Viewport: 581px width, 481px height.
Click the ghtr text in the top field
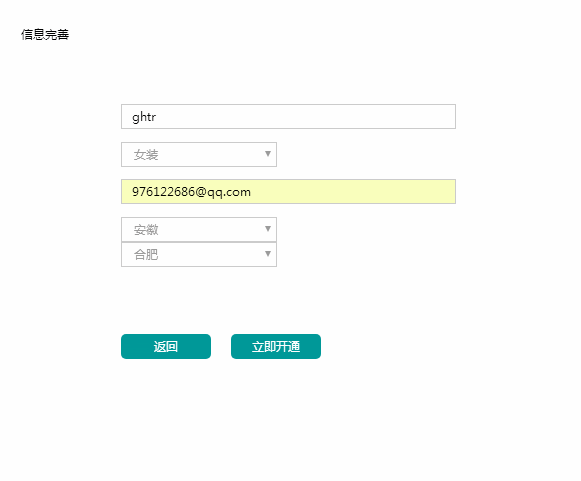[x=144, y=117]
